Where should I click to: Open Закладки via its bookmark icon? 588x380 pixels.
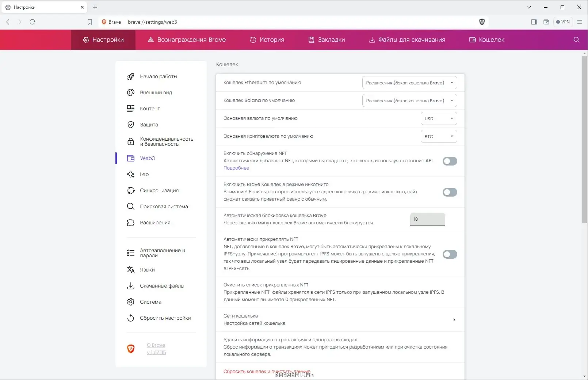pos(312,39)
